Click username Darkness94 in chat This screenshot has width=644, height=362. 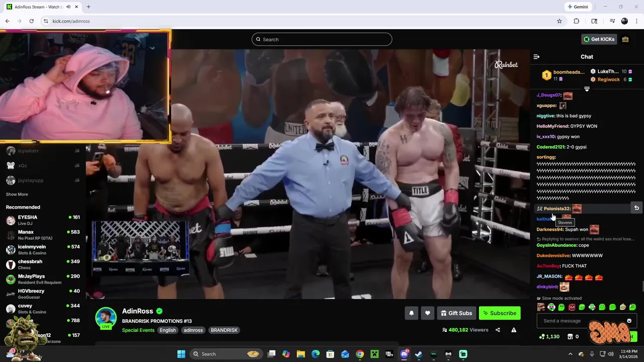coord(549,230)
